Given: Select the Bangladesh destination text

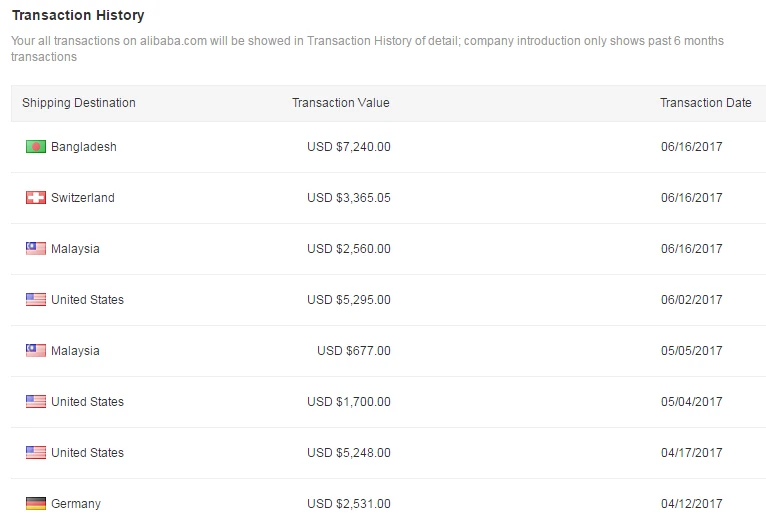Looking at the screenshot, I should coord(84,147).
